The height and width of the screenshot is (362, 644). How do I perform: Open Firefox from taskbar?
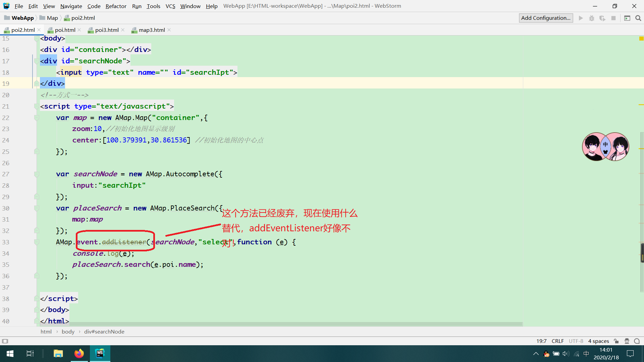[79, 354]
